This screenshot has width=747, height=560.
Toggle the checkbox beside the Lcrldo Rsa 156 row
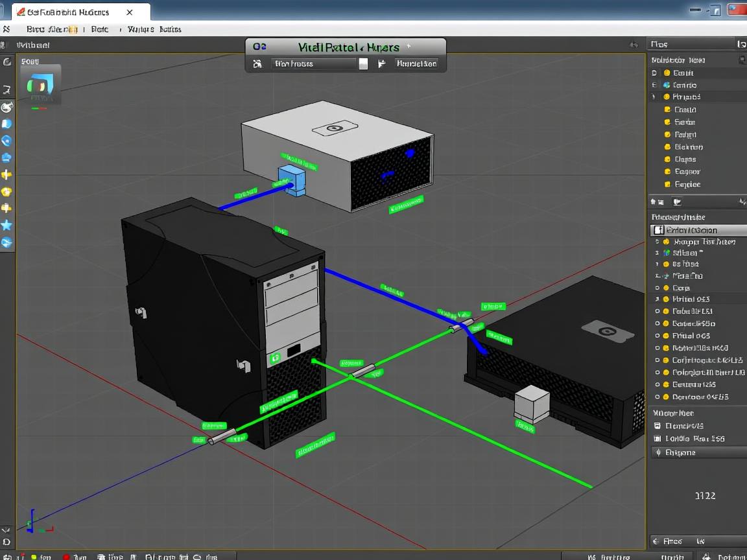pyautogui.click(x=658, y=439)
